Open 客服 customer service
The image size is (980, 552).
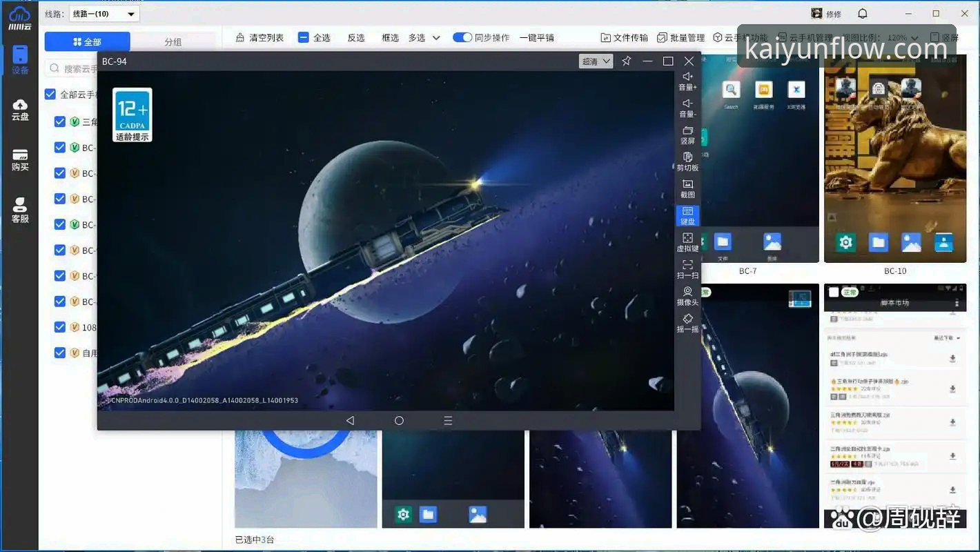20,210
